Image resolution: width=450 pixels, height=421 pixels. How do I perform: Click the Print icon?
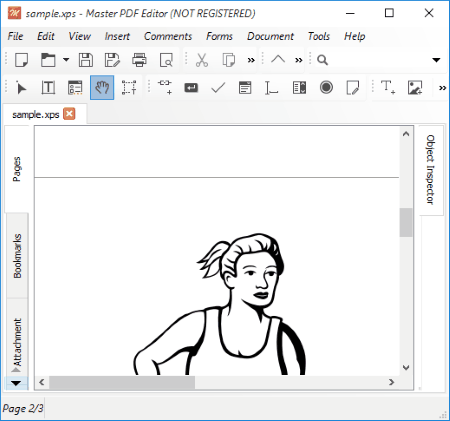(x=139, y=60)
